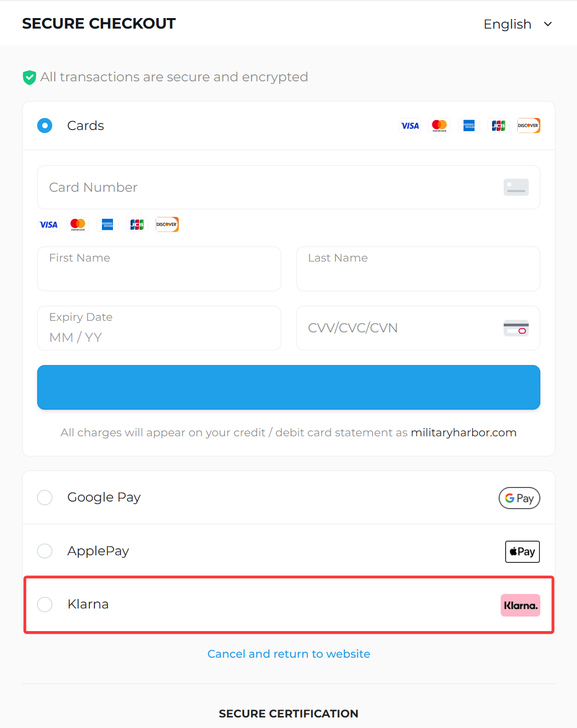Click the Apple Pay logo badge
The height and width of the screenshot is (728, 577).
(522, 552)
